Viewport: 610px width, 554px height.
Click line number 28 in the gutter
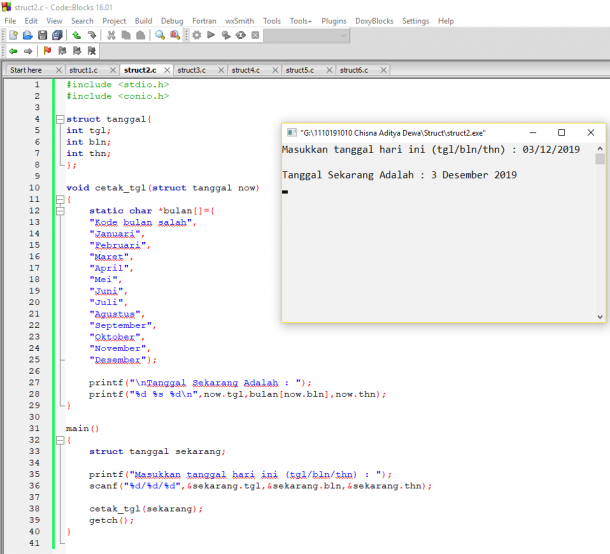[x=34, y=394]
